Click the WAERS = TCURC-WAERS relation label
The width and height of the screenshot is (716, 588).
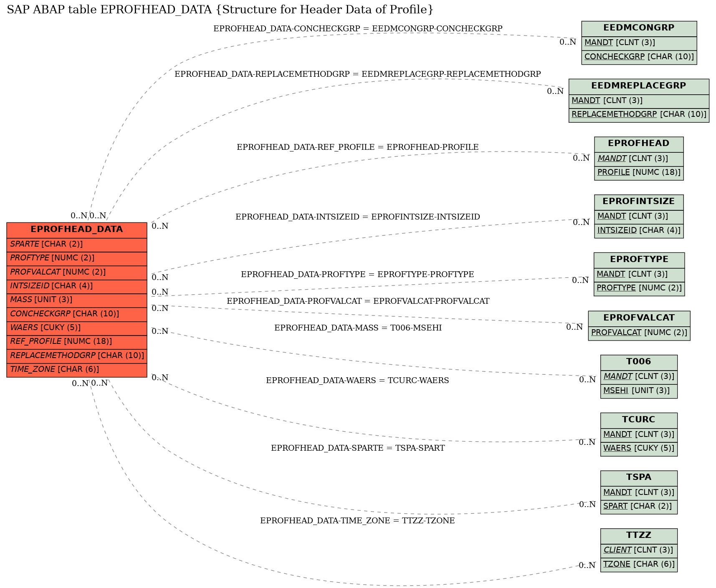(x=357, y=381)
